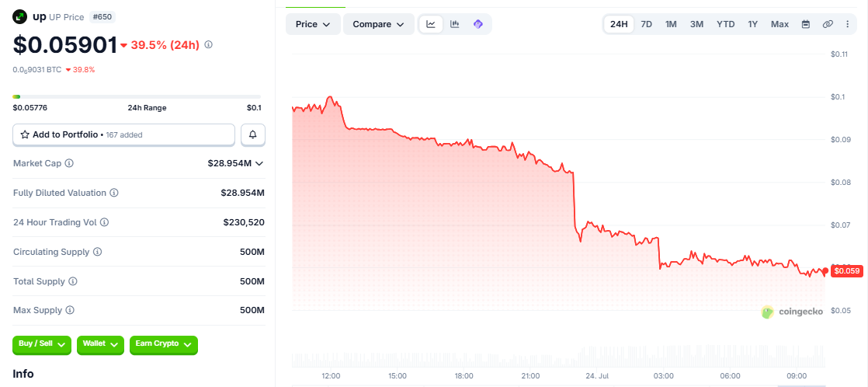Select the 7D time range tab

(647, 24)
